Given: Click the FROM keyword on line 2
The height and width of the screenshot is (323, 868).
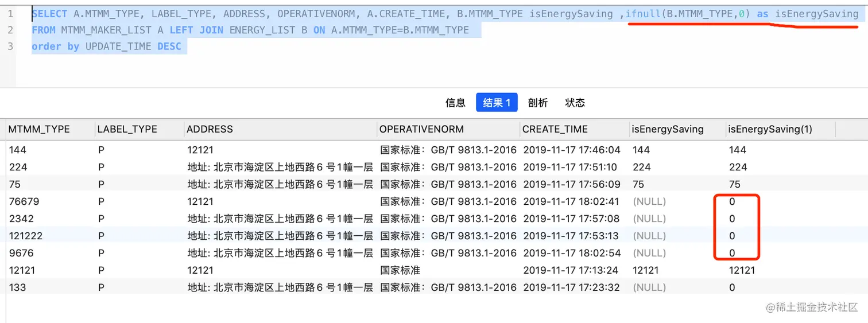Looking at the screenshot, I should point(44,30).
